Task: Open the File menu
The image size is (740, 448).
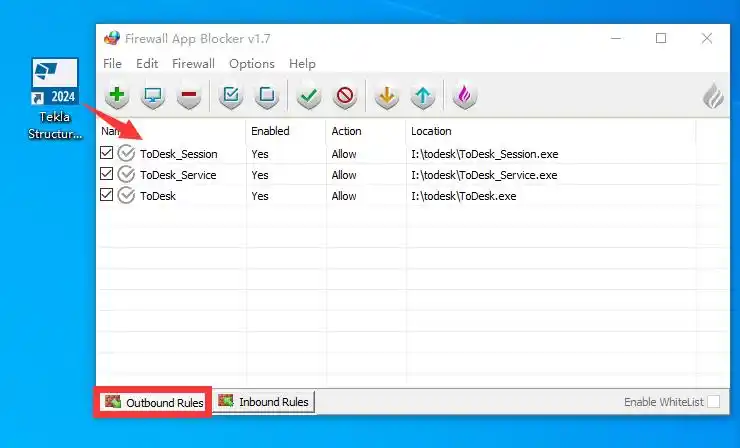Action: click(x=112, y=64)
